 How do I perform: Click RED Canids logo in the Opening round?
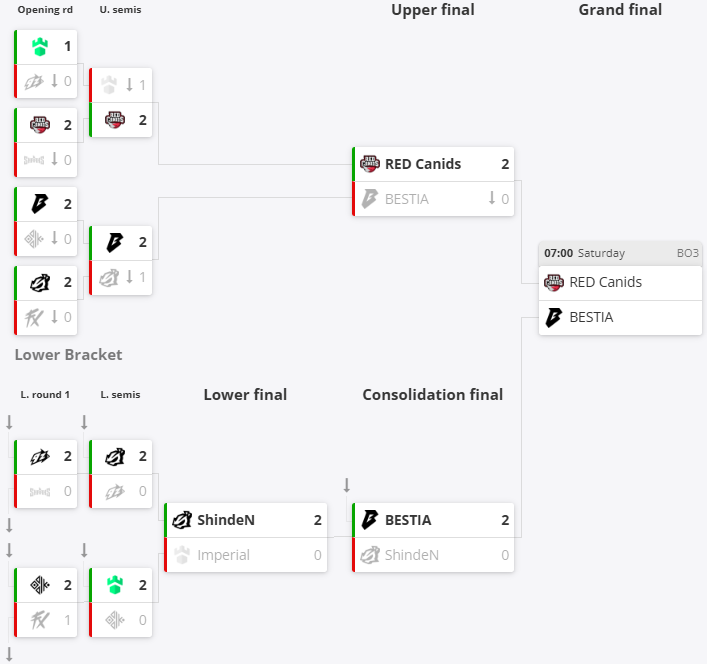tap(39, 125)
